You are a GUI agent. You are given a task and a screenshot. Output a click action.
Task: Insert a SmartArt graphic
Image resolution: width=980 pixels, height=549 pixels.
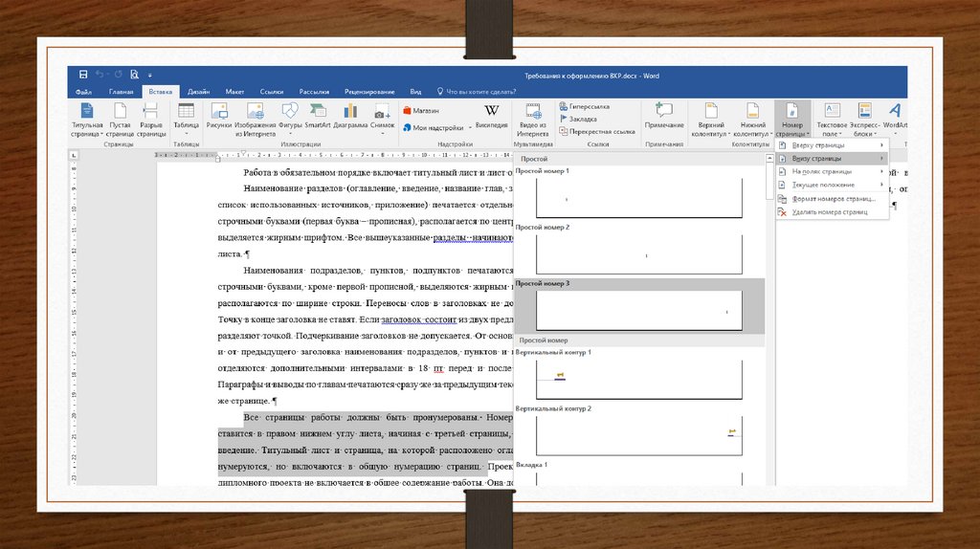click(x=318, y=117)
